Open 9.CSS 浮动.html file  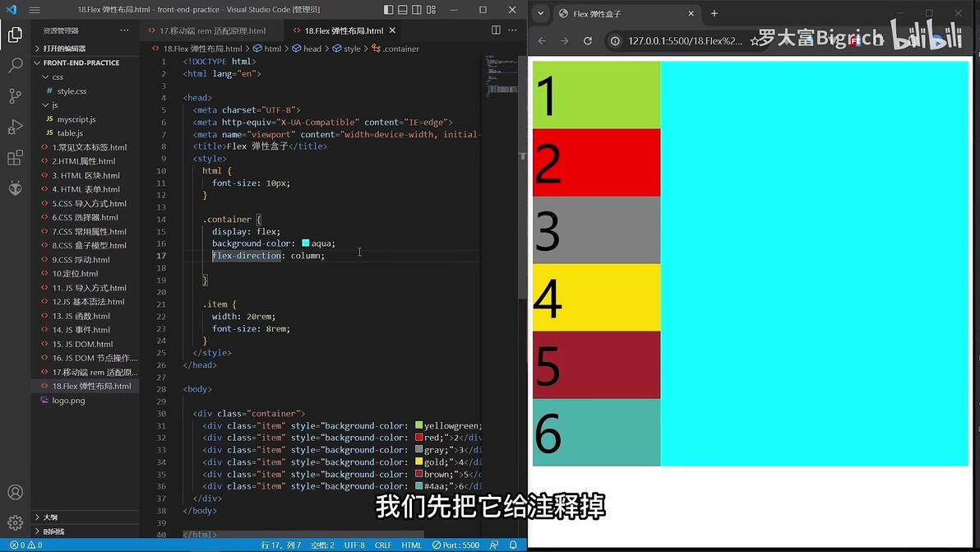81,259
